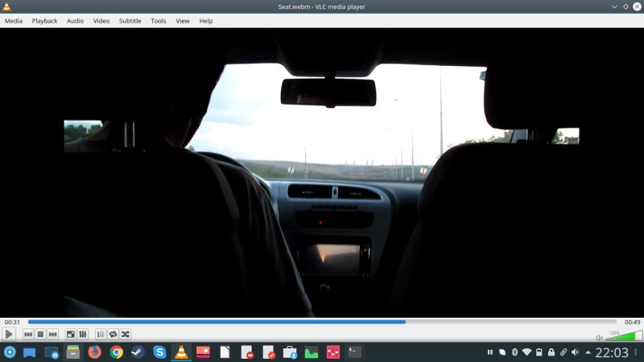This screenshot has width=644, height=362.
Task: Open the red dotted mixer app icon
Action: pos(333,352)
